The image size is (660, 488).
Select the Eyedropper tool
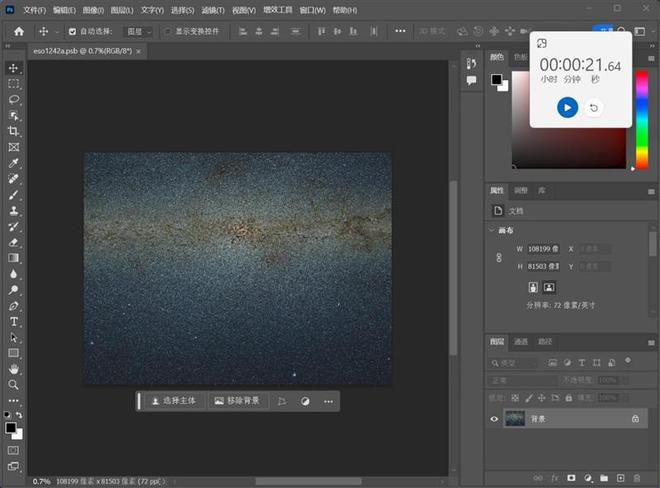point(13,163)
